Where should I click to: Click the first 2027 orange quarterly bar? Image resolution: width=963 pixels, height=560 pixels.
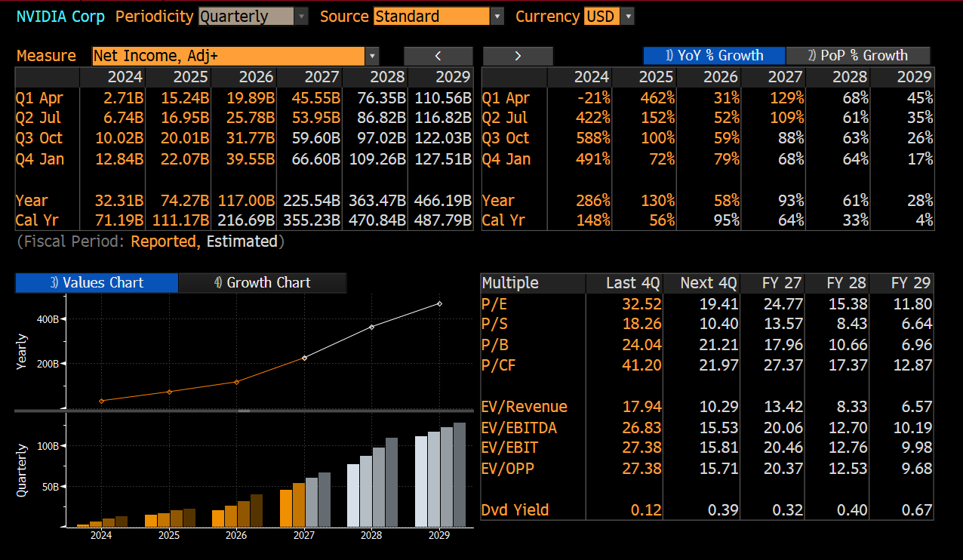(x=286, y=508)
